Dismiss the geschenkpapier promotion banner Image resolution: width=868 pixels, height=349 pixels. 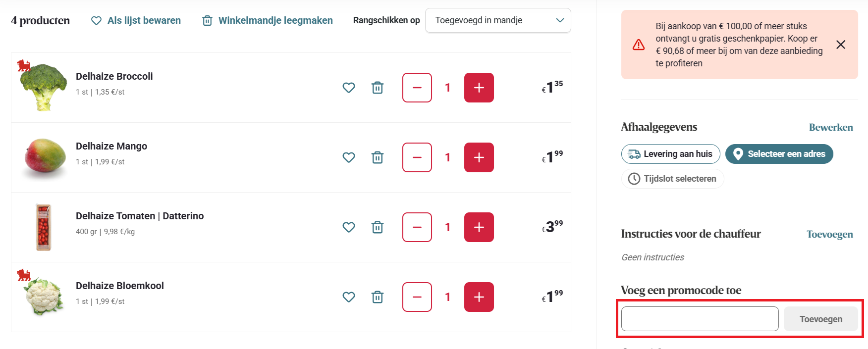(841, 45)
